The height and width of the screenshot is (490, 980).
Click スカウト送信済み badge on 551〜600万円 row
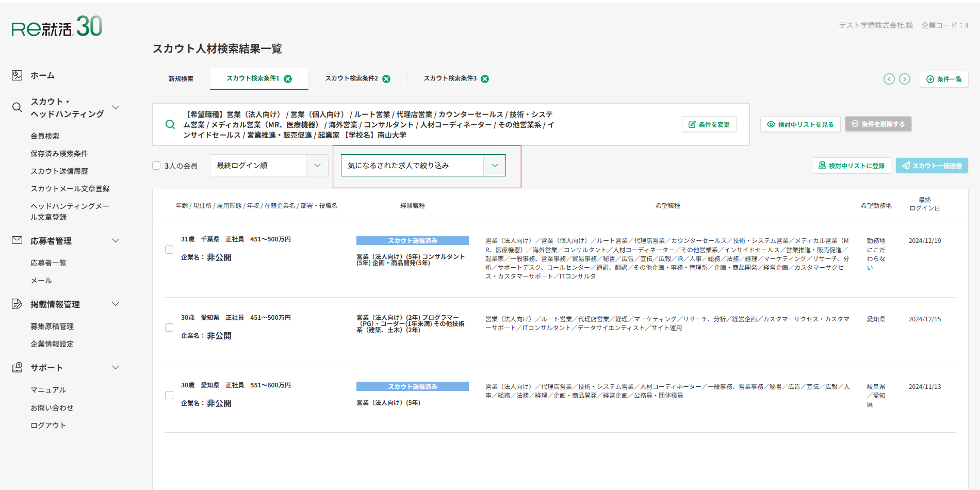pyautogui.click(x=413, y=386)
